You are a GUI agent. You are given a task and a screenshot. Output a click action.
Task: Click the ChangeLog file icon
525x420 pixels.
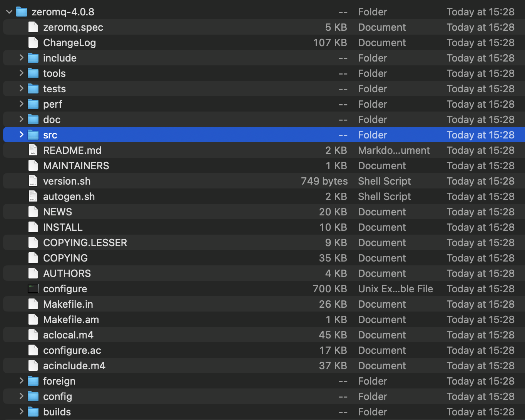(33, 43)
